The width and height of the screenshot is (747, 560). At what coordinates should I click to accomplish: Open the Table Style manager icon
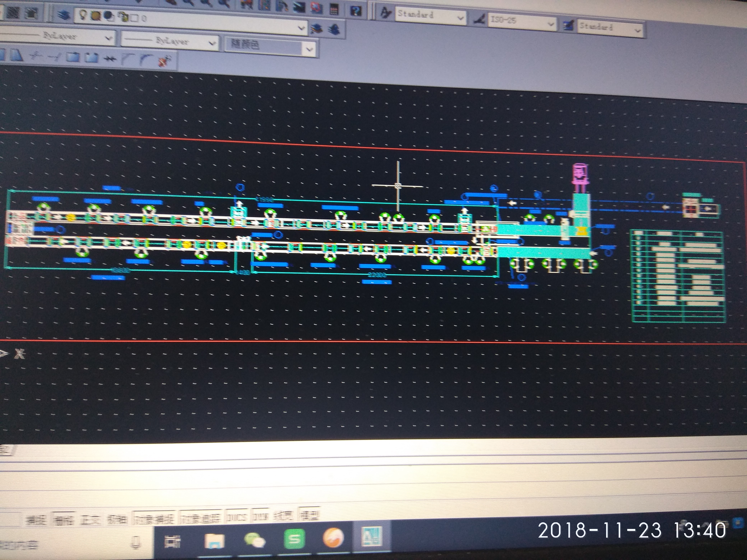click(x=569, y=25)
